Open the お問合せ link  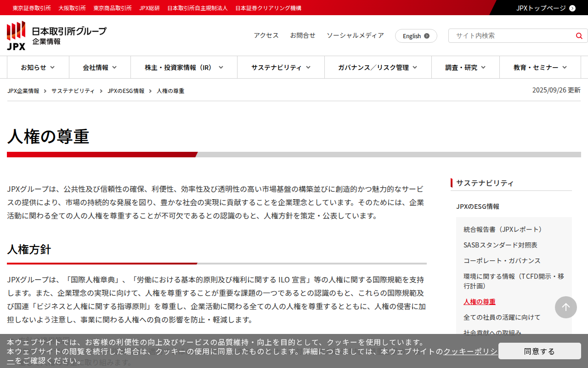(x=303, y=35)
